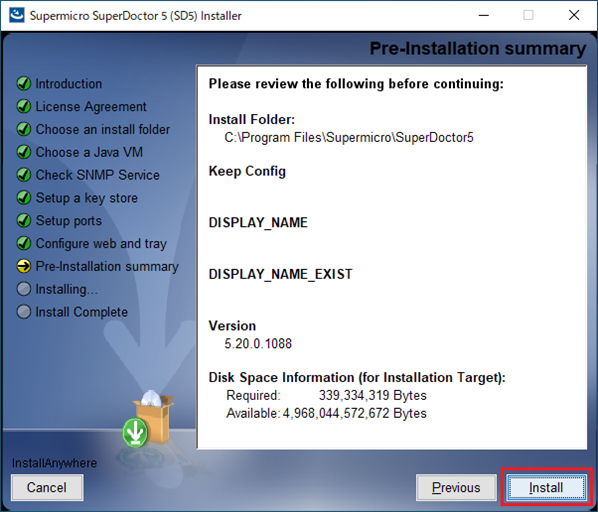Select the Pre-Installation summary step label
Image resolution: width=598 pixels, height=512 pixels.
tap(107, 266)
